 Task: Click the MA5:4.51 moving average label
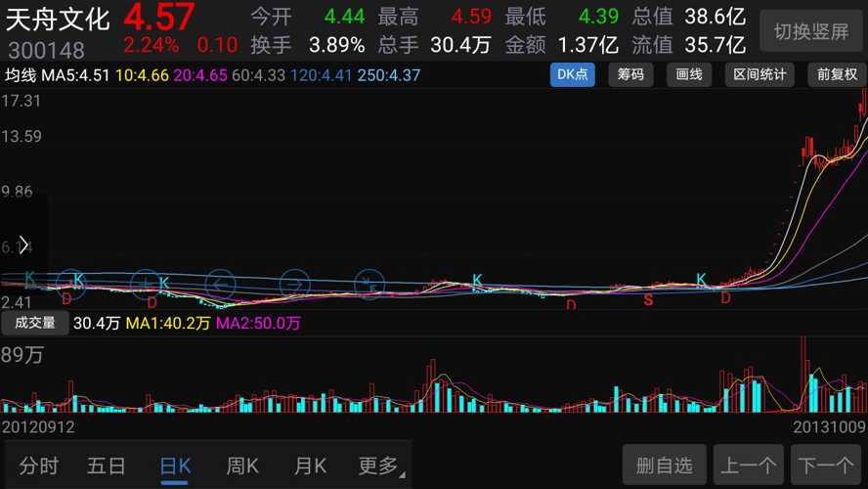tap(75, 75)
